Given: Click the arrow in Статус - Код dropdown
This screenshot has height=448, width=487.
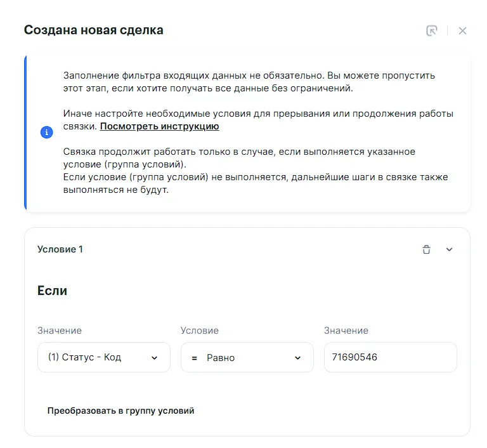Looking at the screenshot, I should tap(154, 358).
